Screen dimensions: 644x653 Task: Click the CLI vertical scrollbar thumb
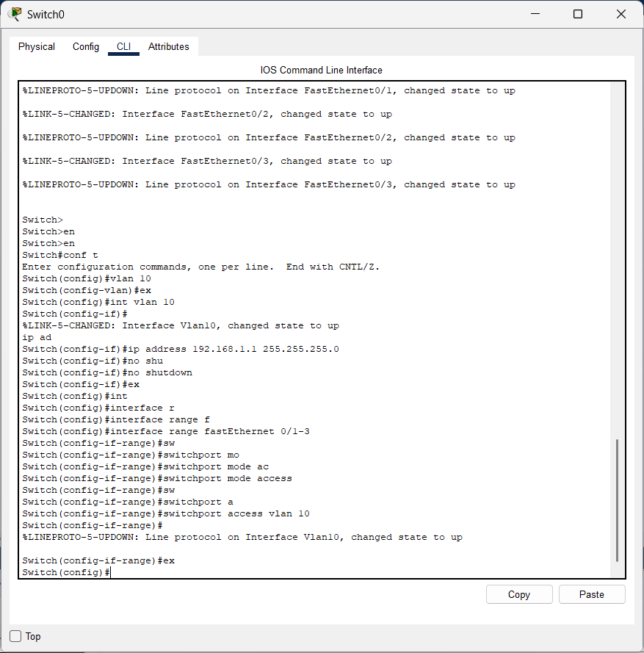click(617, 499)
